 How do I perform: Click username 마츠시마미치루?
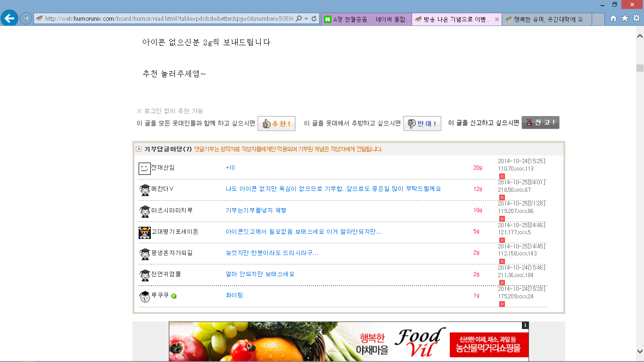click(172, 210)
